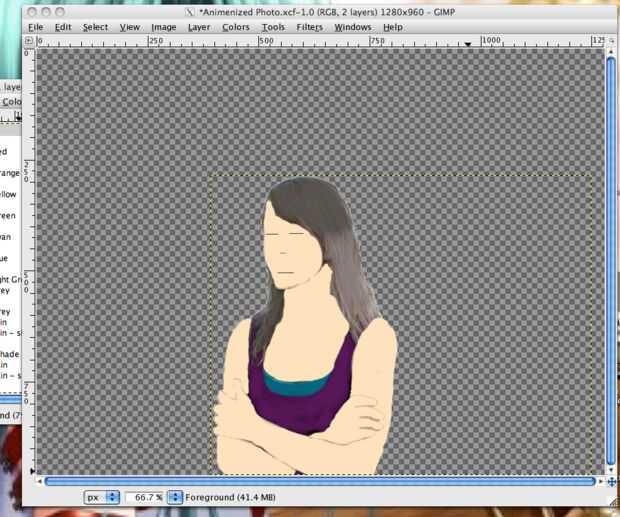Click the scroll-down arrow of vertical scrollbar
Image resolution: width=620 pixels, height=517 pixels.
(x=611, y=470)
